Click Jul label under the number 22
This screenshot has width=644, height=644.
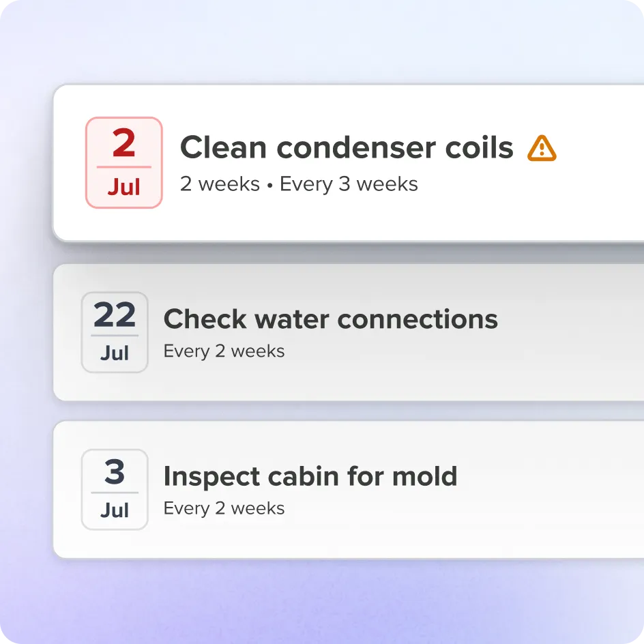(x=115, y=353)
